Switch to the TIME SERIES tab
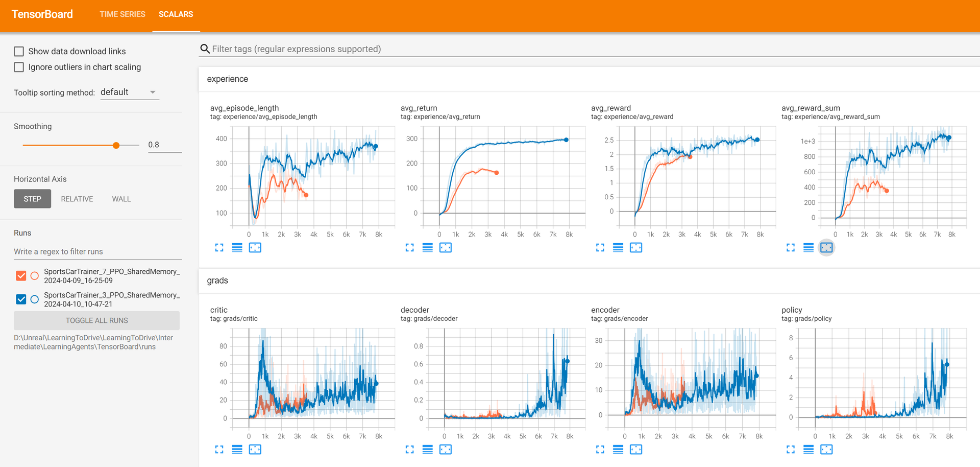The height and width of the screenshot is (467, 980). pos(122,14)
